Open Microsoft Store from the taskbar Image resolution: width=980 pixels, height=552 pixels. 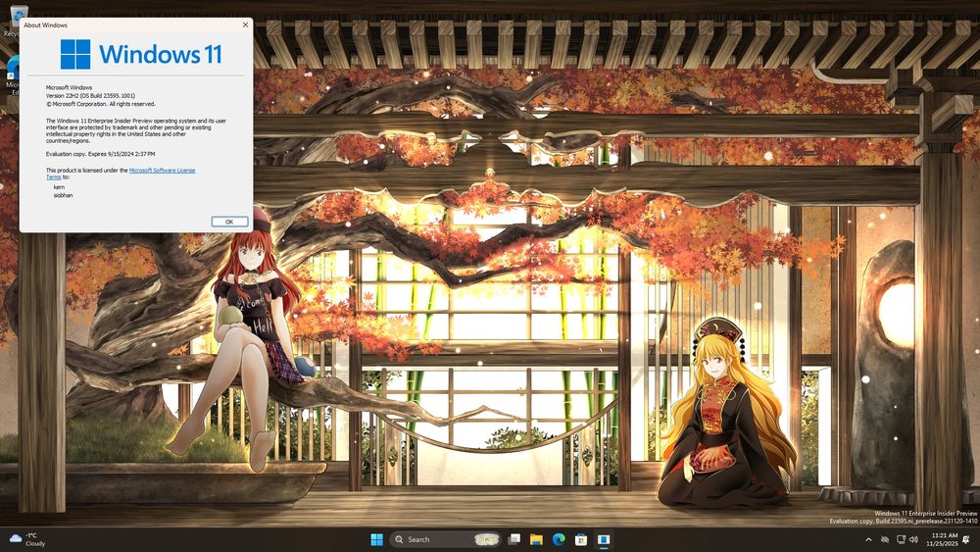[x=581, y=539]
